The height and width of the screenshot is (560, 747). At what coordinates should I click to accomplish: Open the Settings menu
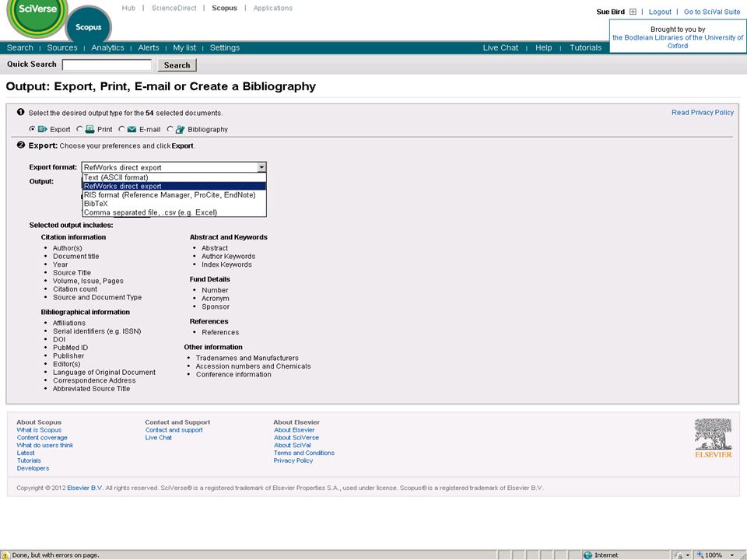(225, 47)
